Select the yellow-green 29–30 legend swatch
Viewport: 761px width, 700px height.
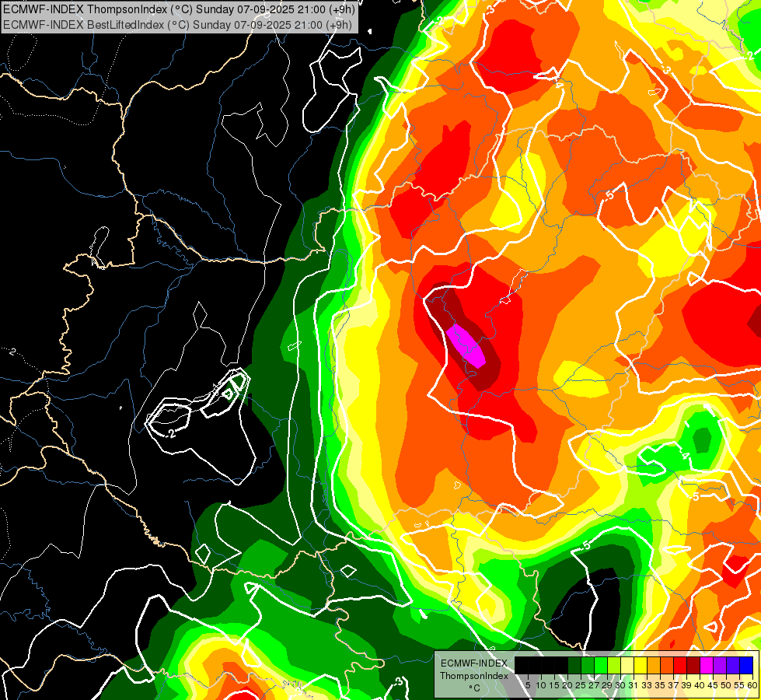(x=614, y=665)
